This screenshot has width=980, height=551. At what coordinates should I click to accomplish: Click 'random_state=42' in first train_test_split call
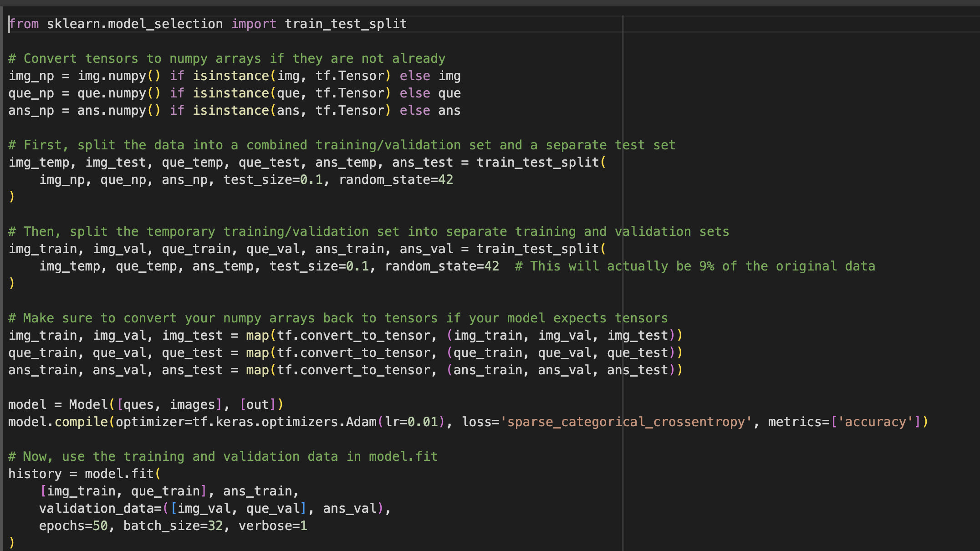pyautogui.click(x=396, y=179)
